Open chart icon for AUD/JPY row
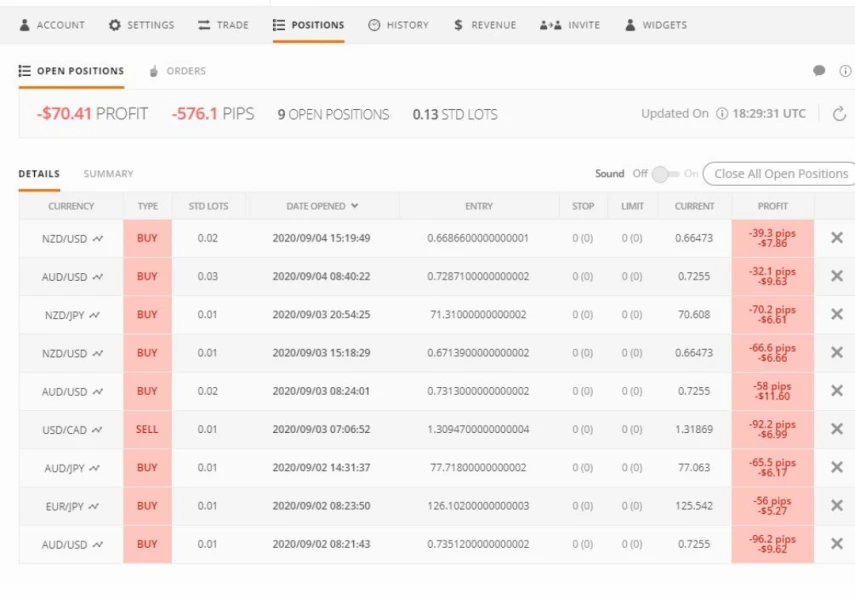Screen dimensions: 855x600 95,468
